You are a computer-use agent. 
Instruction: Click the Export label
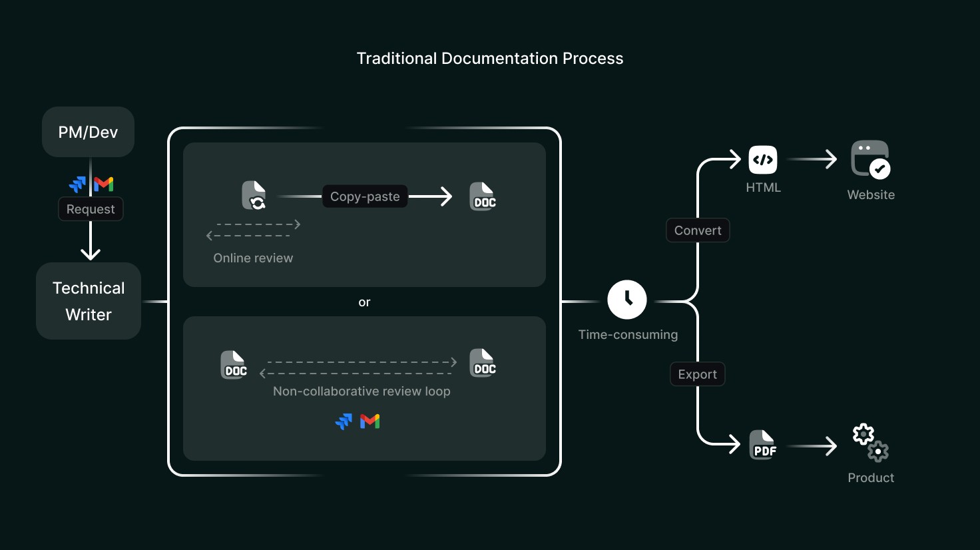(697, 374)
